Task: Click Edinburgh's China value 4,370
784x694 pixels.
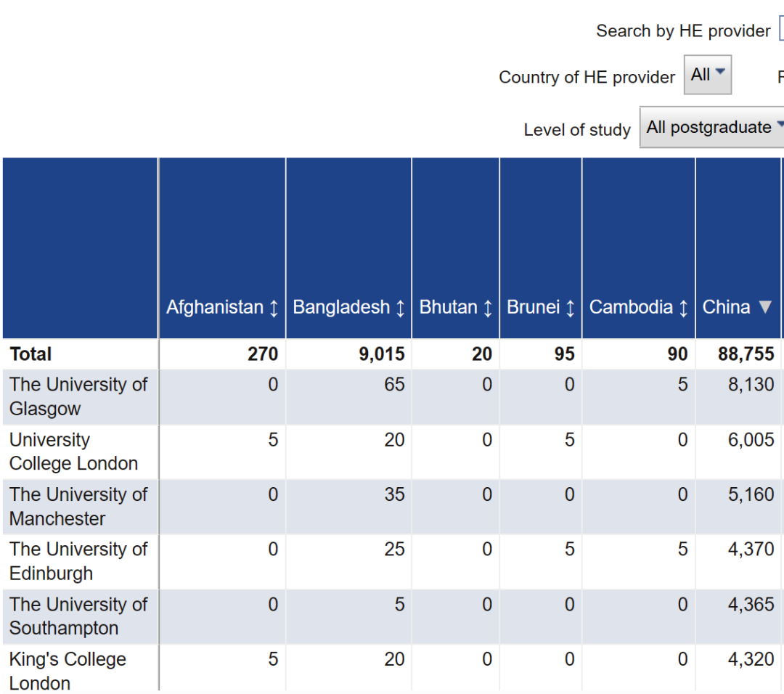Action: pos(751,549)
